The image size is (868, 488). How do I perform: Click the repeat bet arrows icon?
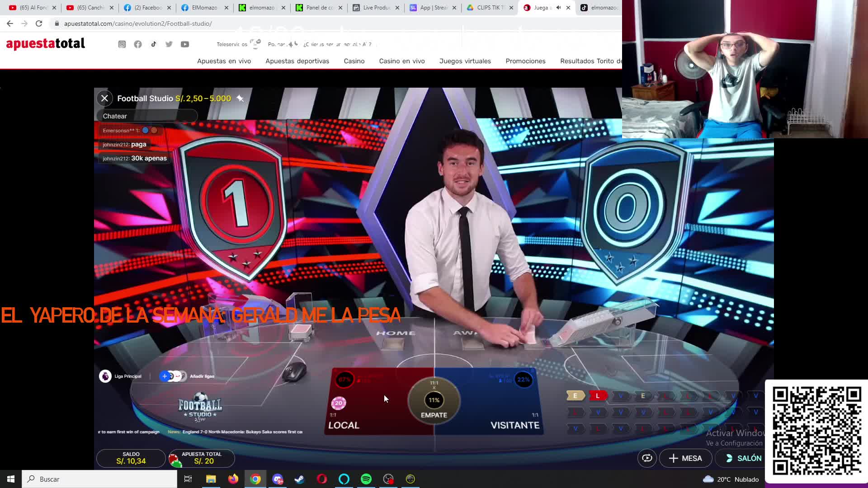pyautogui.click(x=647, y=458)
